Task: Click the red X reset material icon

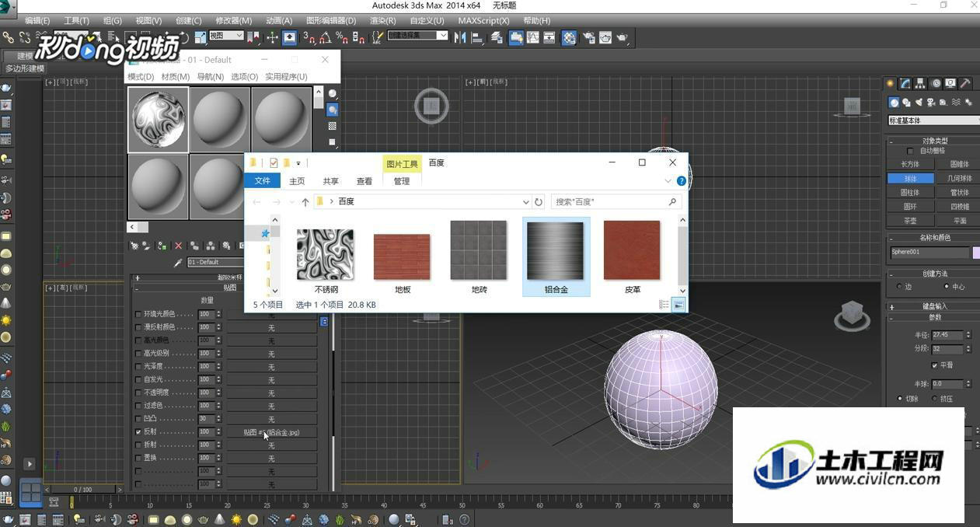Action: pos(178,246)
